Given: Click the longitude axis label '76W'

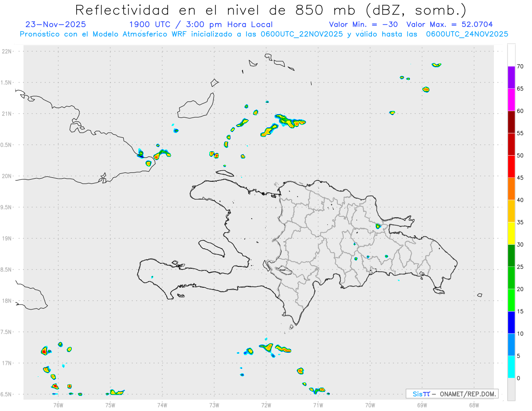Looking at the screenshot, I should pyautogui.click(x=58, y=404).
